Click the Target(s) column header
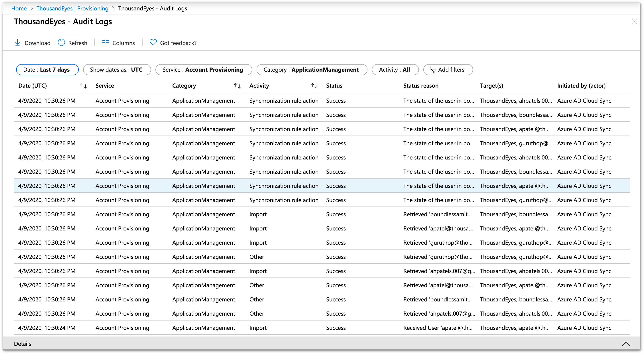Image resolution: width=644 pixels, height=354 pixels. [491, 86]
